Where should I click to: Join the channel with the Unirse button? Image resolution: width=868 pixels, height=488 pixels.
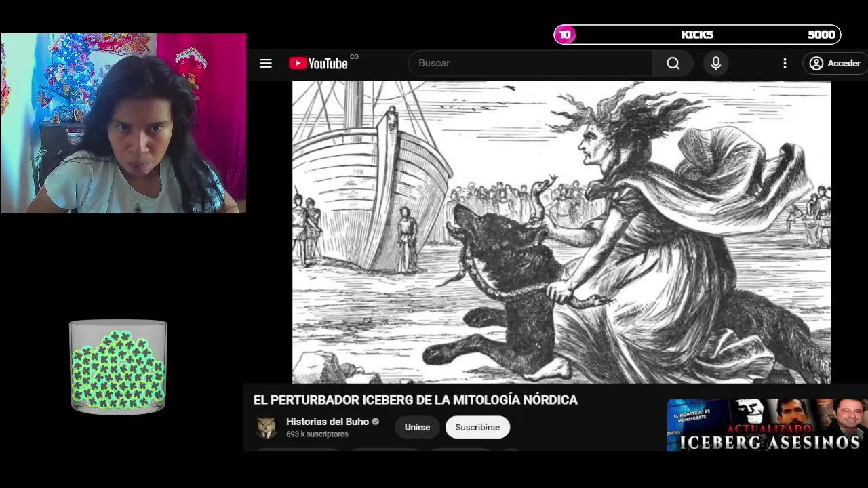point(417,427)
